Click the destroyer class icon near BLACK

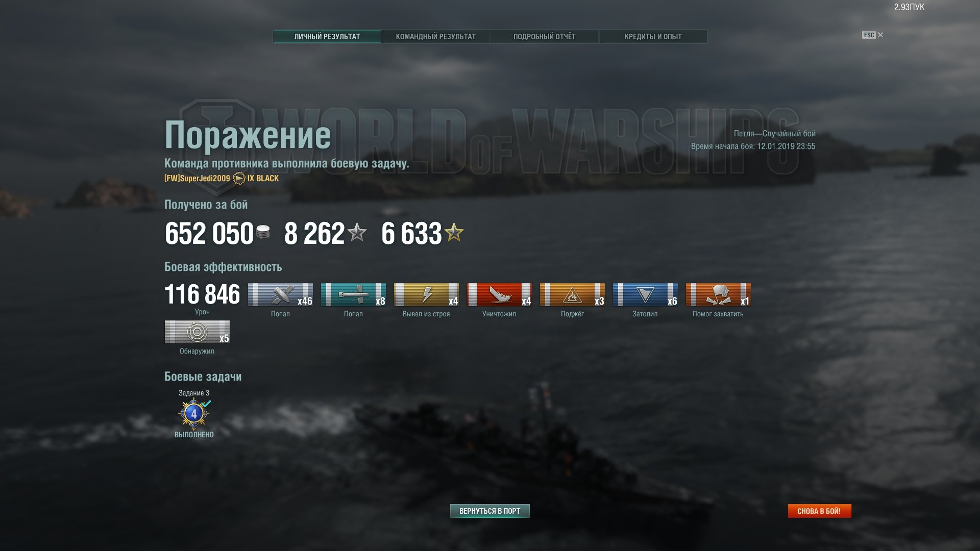click(239, 179)
